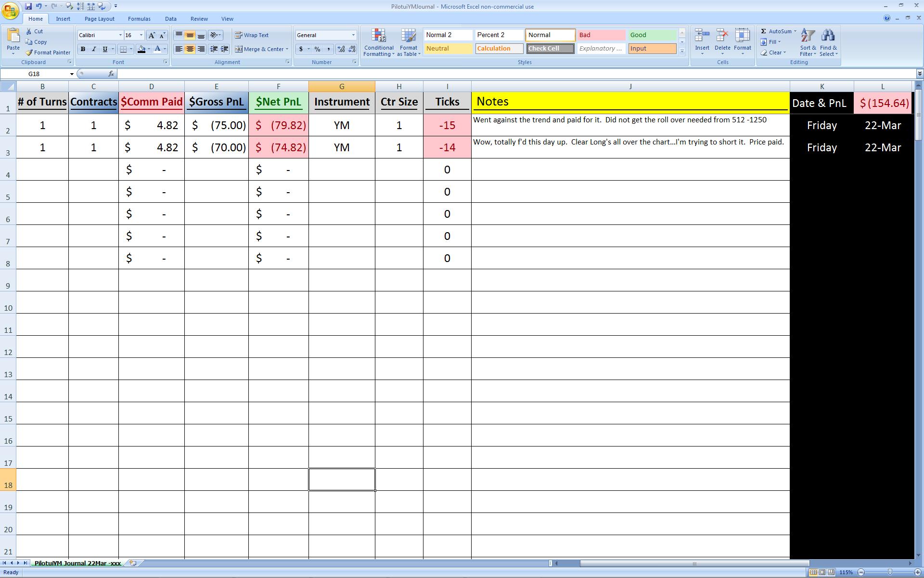Open the Insert ribbon tab
The image size is (924, 578).
coord(63,19)
